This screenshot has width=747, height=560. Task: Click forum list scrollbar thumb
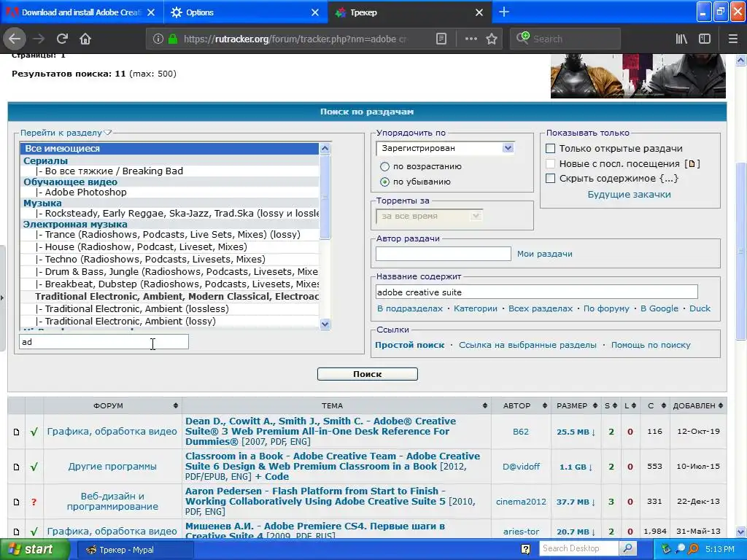click(325, 197)
